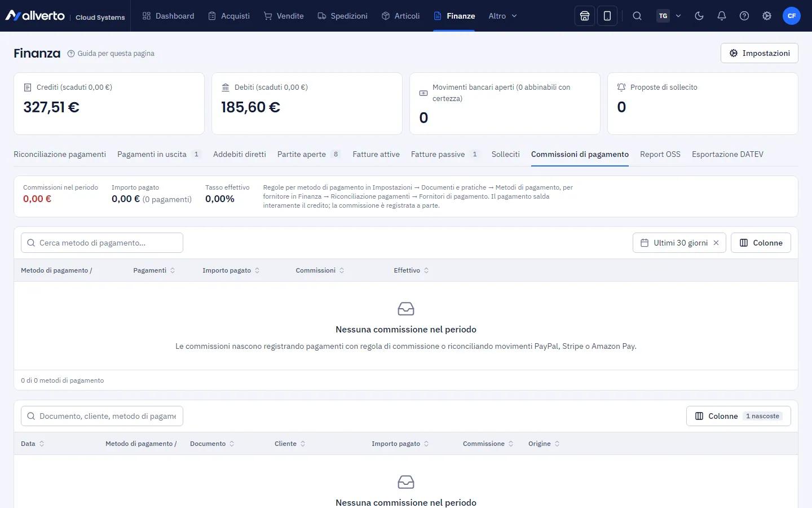Go to Dashboard
This screenshot has height=508, width=812.
[x=168, y=16]
